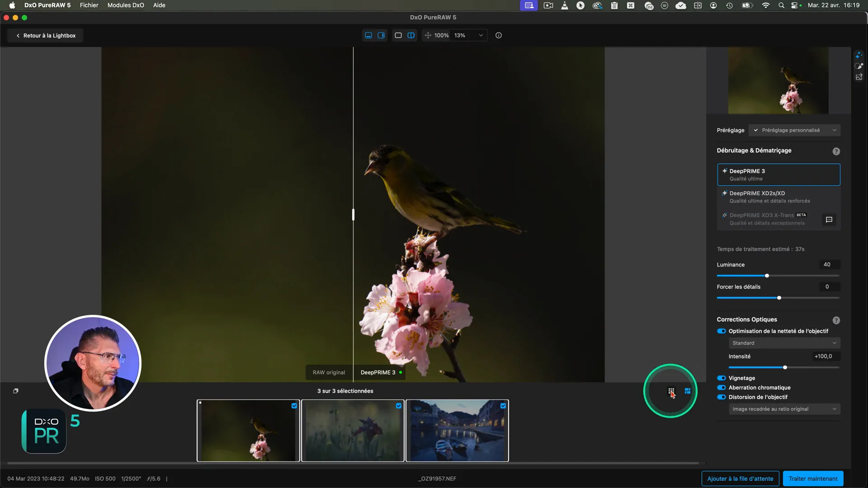Click the clipboard menu bar icon
The height and width of the screenshot is (488, 868).
[x=614, y=5]
